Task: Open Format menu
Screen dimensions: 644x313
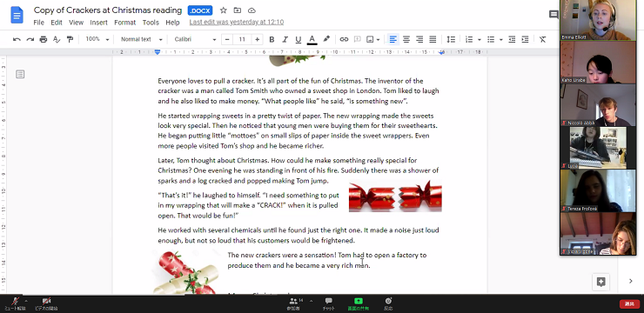Action: point(124,23)
